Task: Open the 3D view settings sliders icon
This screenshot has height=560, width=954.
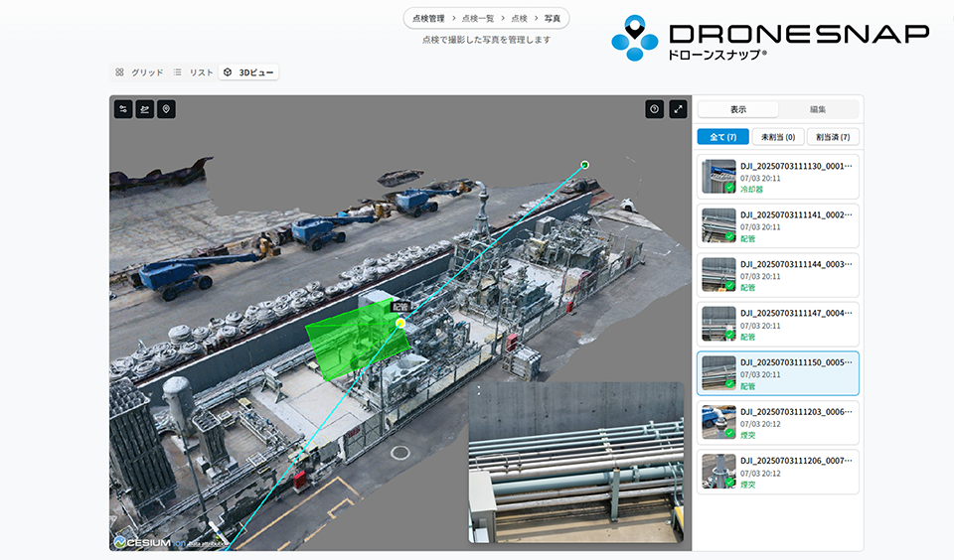Action: [123, 109]
